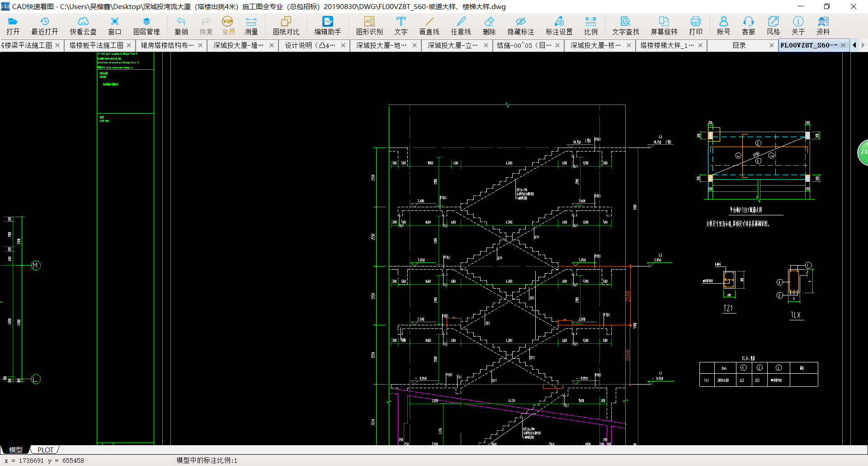868x466 pixels.
Task: Close the 设计说明 tab
Action: [343, 45]
